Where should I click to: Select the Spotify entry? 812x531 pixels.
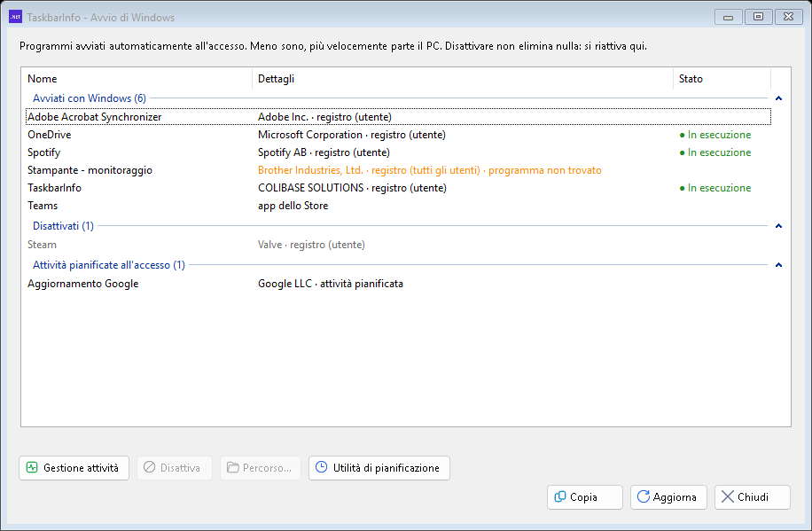point(398,152)
